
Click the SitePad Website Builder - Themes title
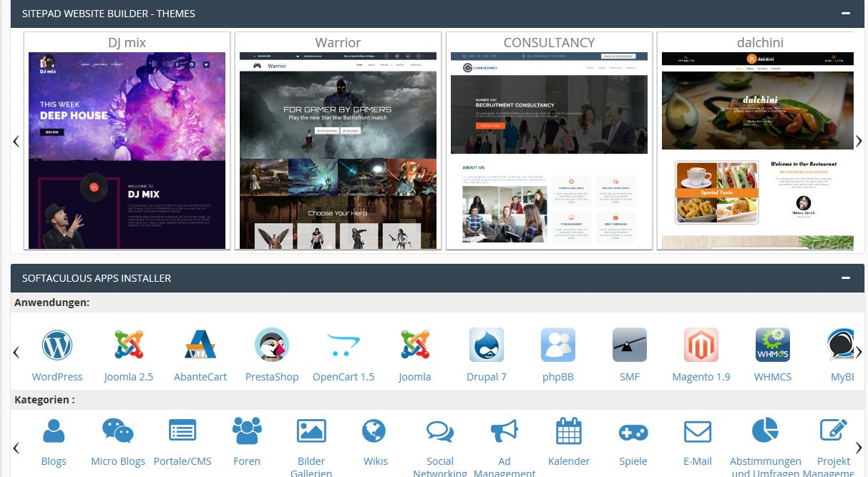tap(109, 14)
